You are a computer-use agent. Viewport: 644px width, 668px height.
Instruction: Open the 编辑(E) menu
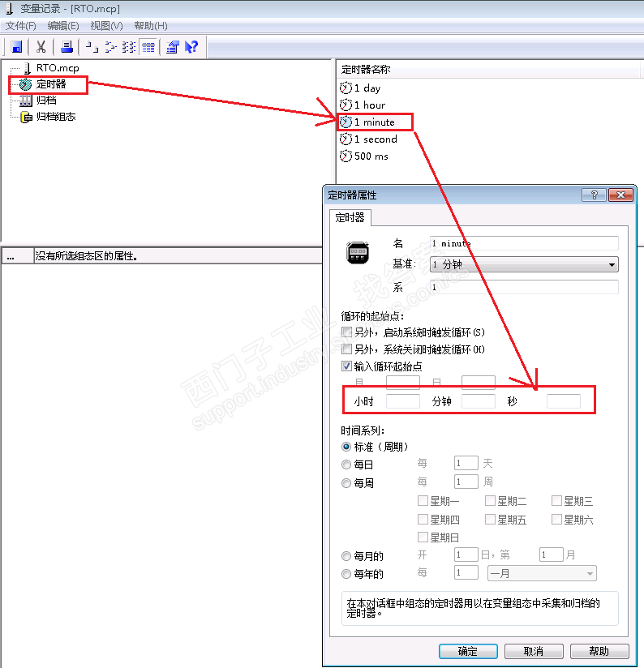[63, 26]
